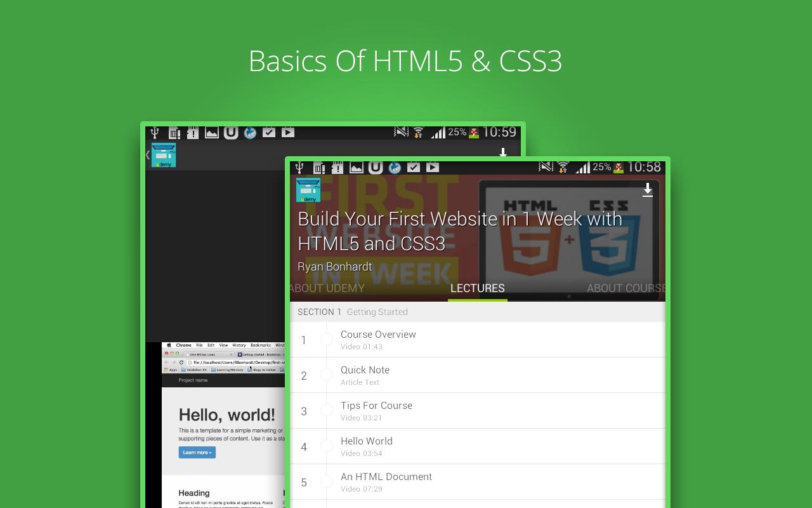The height and width of the screenshot is (508, 812).
Task: Open the ABOUT UDEMY tab
Action: (326, 288)
